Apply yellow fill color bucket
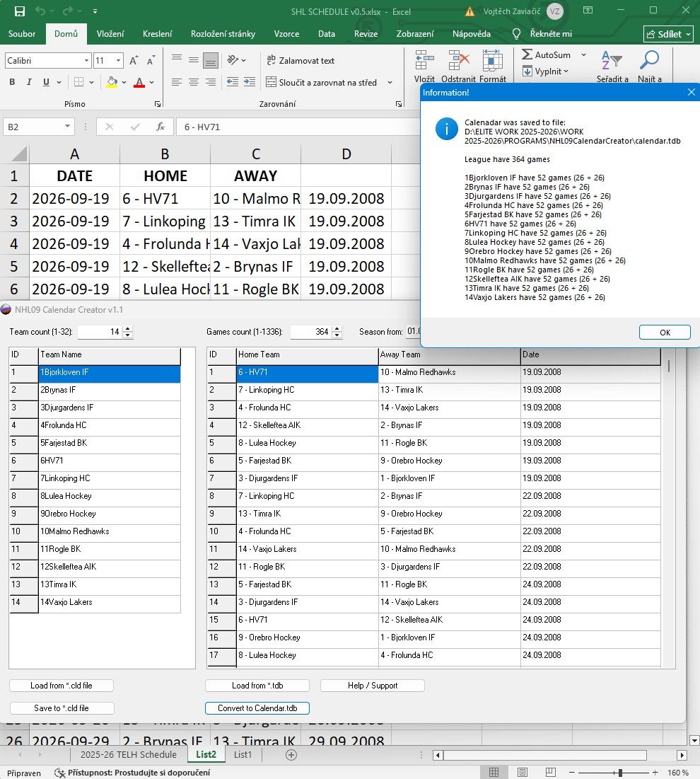The height and width of the screenshot is (779, 700). [x=112, y=82]
